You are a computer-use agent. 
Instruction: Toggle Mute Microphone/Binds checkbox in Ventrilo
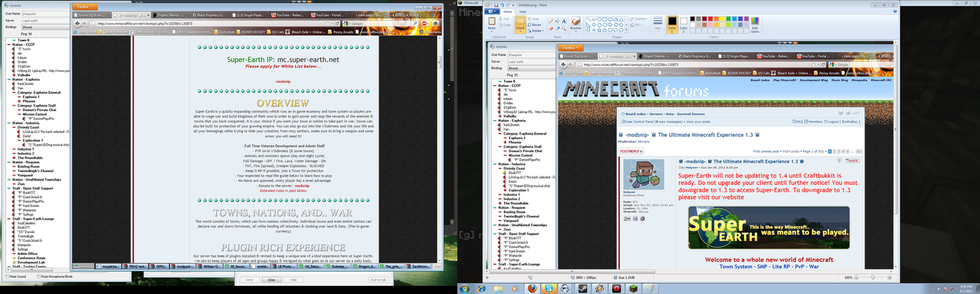click(x=38, y=276)
